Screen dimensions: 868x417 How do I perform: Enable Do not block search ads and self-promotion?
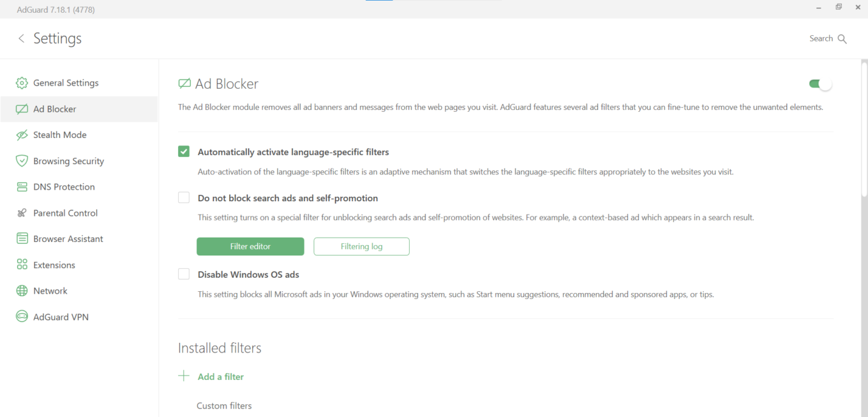click(184, 197)
